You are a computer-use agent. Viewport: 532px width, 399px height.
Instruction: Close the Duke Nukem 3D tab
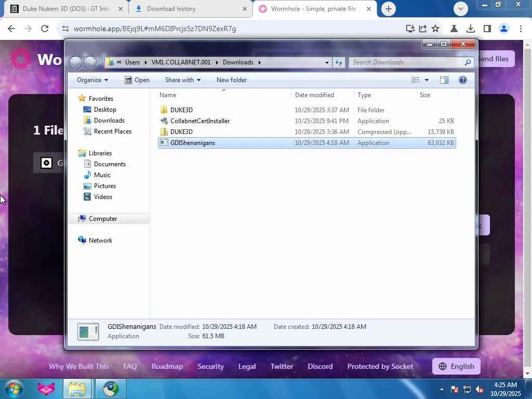pos(121,9)
